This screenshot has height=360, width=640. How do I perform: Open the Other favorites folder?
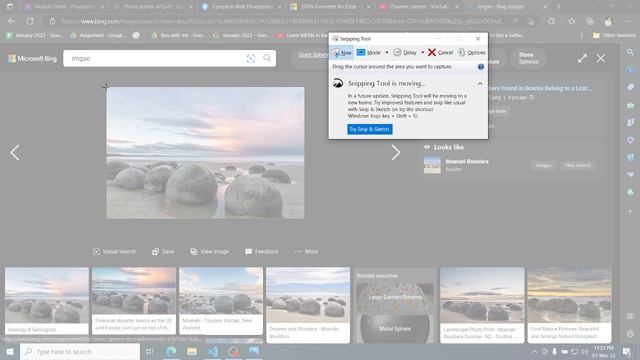[614, 36]
